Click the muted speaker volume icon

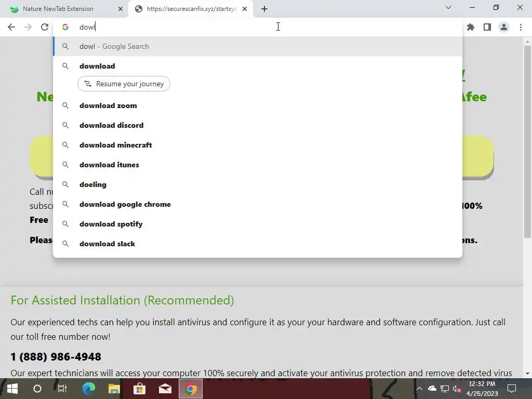[457, 389]
